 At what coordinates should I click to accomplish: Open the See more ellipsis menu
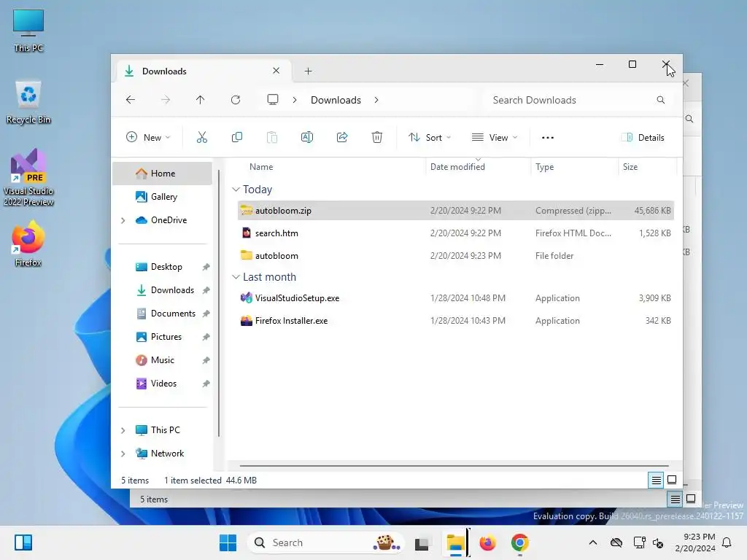point(548,138)
